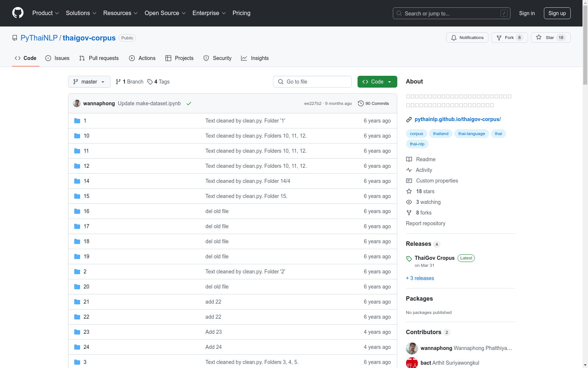Open the folder icon for directory 2
The height and width of the screenshot is (368, 588).
77,272
